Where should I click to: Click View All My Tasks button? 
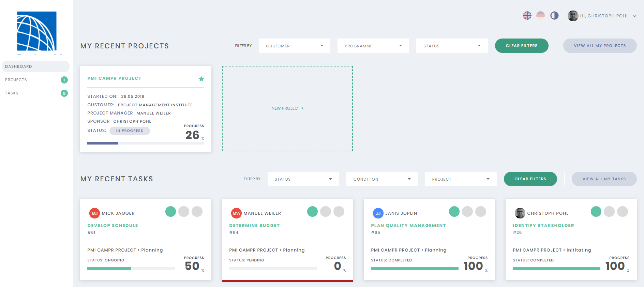(604, 179)
